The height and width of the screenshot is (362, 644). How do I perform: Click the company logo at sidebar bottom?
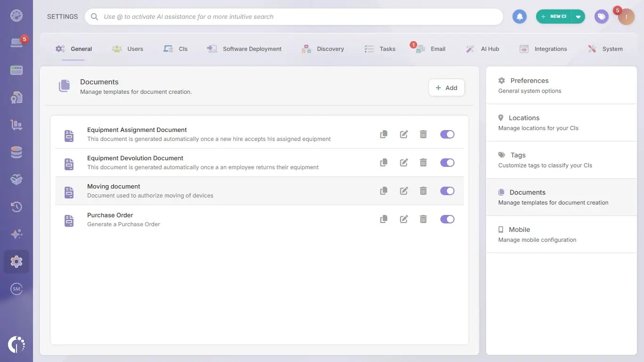[x=17, y=344]
